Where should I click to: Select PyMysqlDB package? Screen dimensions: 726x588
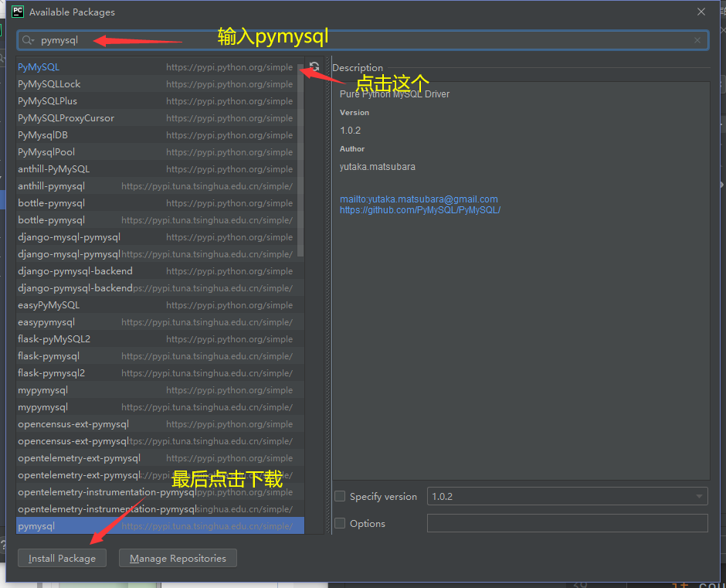pos(160,135)
